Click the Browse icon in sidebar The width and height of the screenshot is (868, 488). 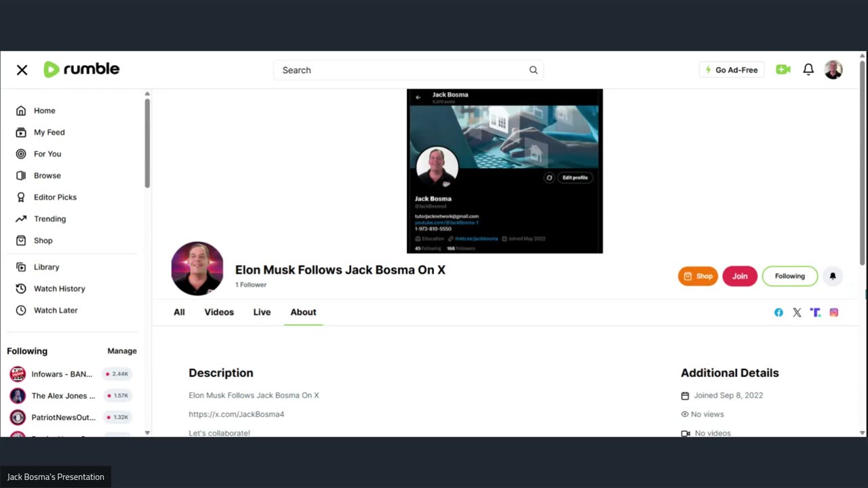click(21, 176)
